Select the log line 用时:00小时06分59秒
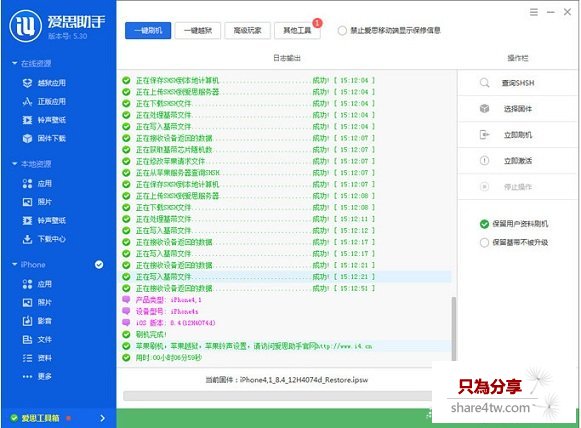 coord(169,358)
